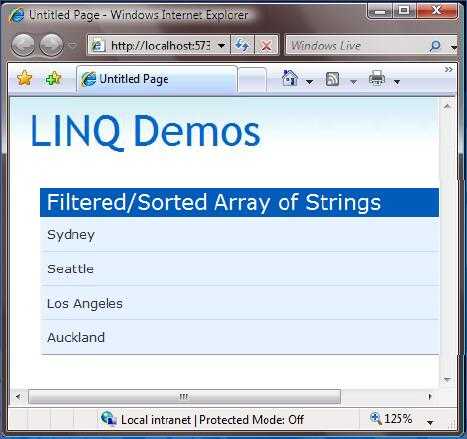Open a new blank tab
This screenshot has height=439, width=467.
pos(252,80)
